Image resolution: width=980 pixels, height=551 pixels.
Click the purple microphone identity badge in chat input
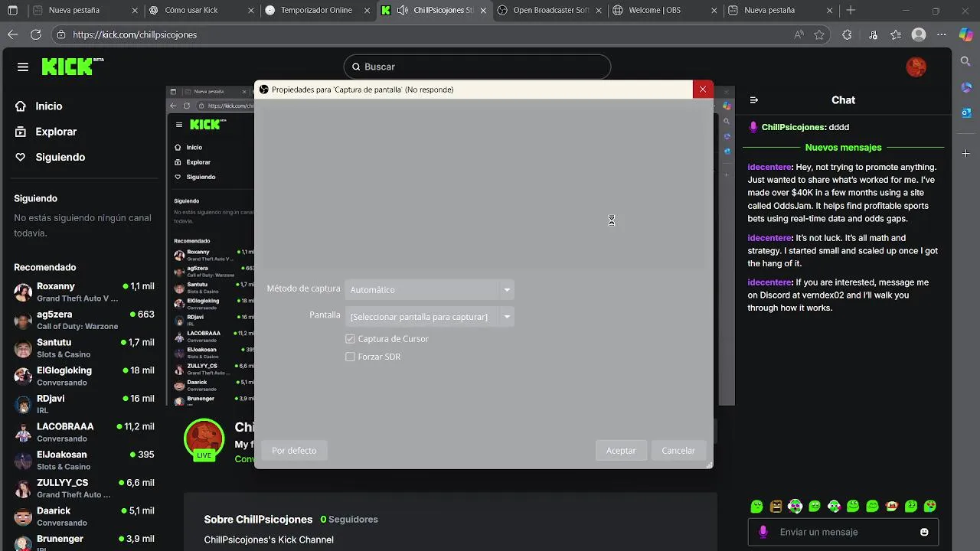(763, 532)
